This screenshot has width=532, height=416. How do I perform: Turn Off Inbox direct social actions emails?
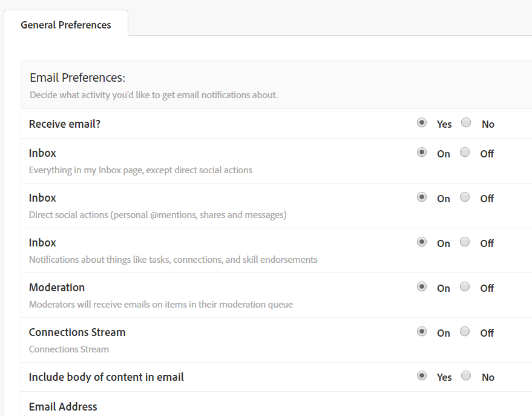(x=465, y=197)
